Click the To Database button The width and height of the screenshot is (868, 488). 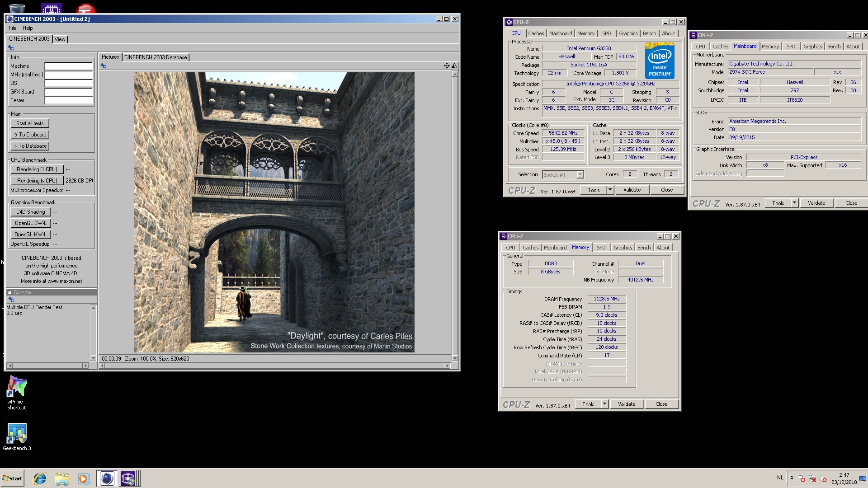(x=30, y=146)
